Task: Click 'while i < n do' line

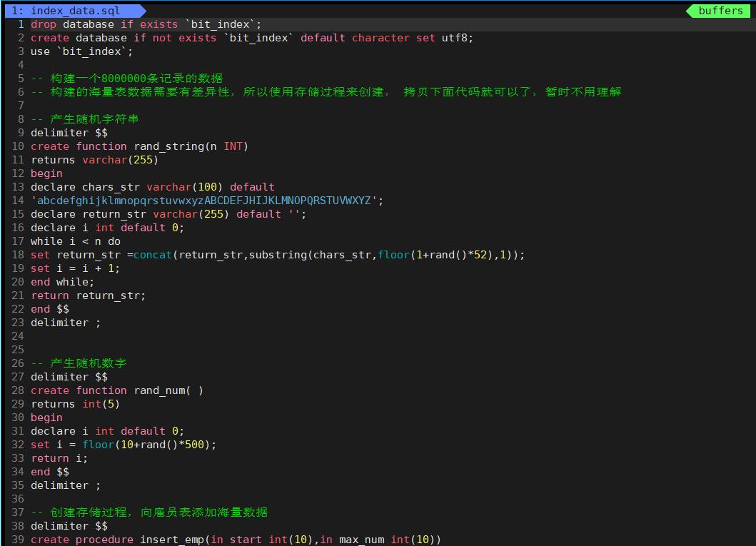Action: pos(75,241)
